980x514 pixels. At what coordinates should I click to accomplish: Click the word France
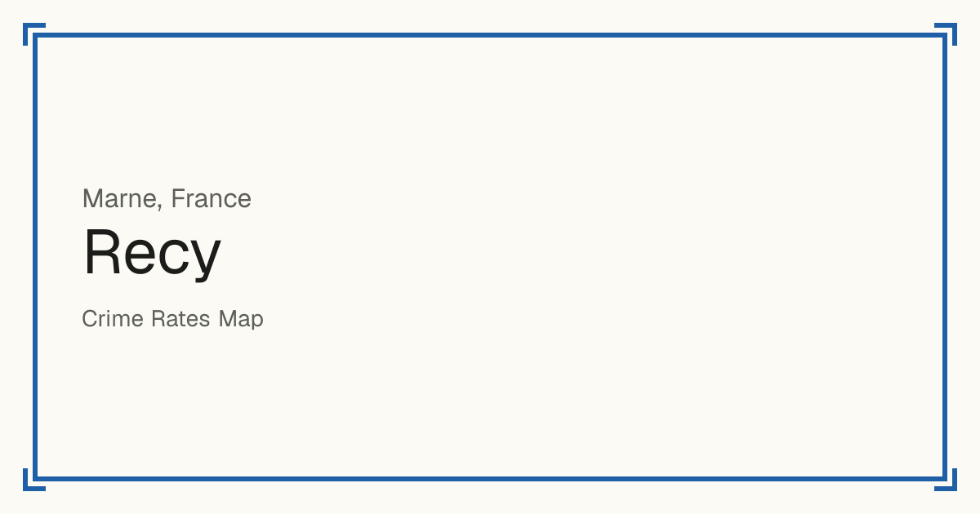point(212,198)
